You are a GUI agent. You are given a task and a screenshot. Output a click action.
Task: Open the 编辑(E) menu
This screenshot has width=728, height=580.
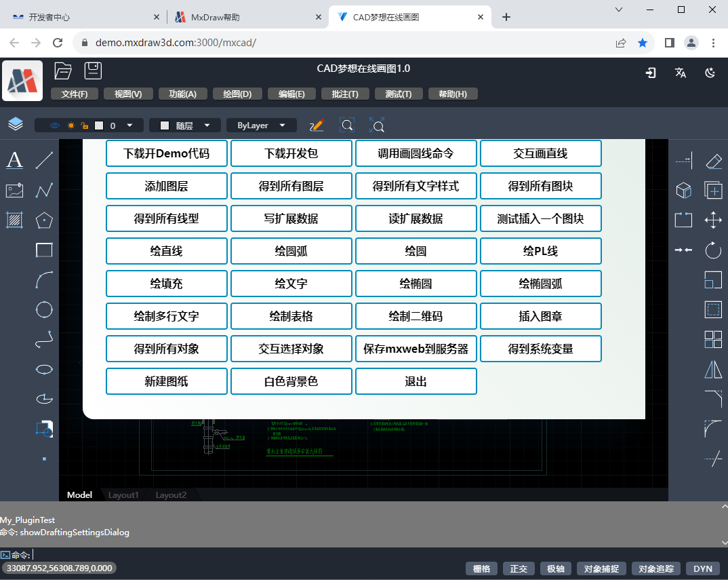[x=291, y=94]
